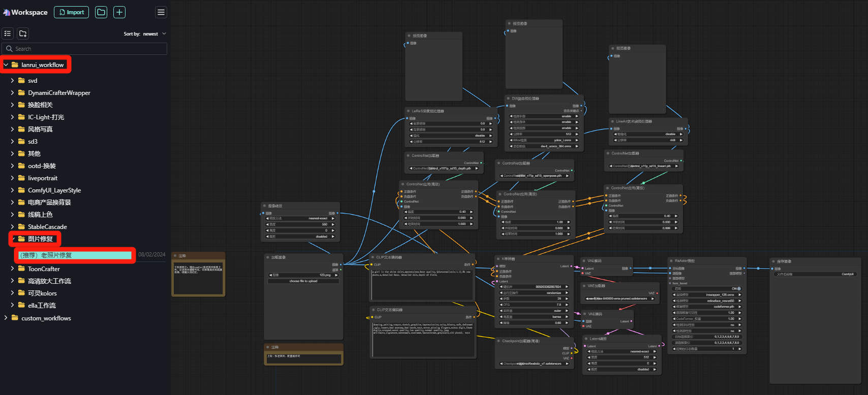This screenshot has width=868, height=395.
Task: Expand the 换脸相关 folder
Action: [x=12, y=105]
